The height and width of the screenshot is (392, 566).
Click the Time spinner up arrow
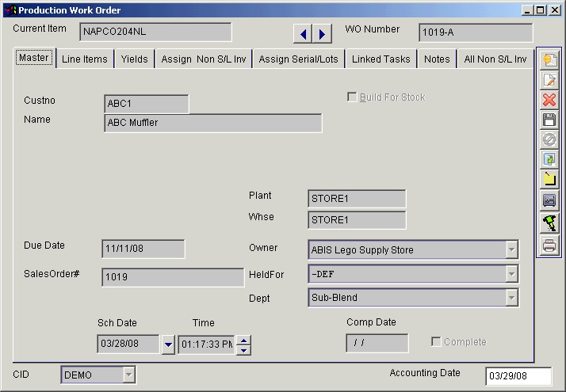pyautogui.click(x=244, y=341)
